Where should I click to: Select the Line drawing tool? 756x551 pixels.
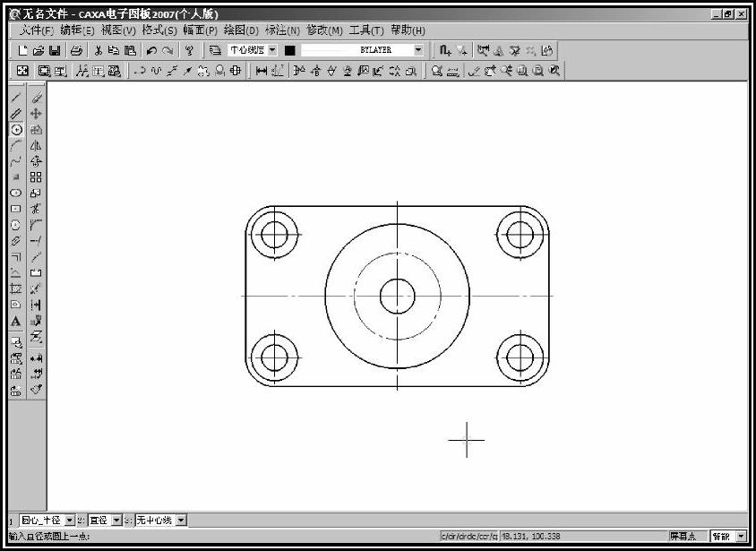click(16, 98)
